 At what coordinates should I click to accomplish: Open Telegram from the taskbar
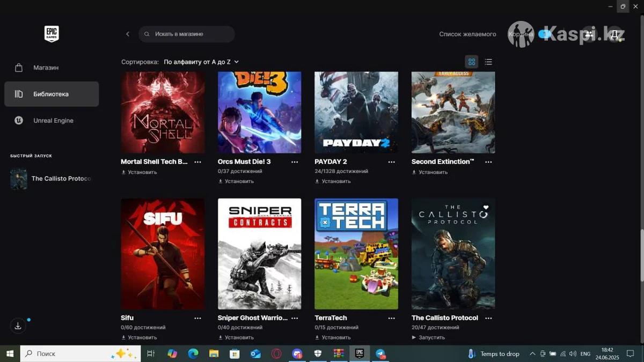pos(380,353)
